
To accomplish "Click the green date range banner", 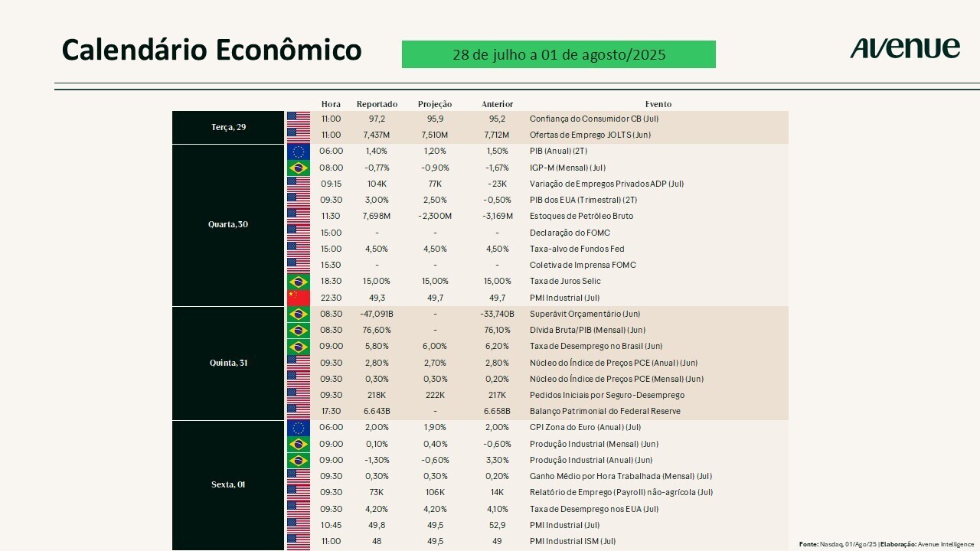I will click(x=558, y=55).
